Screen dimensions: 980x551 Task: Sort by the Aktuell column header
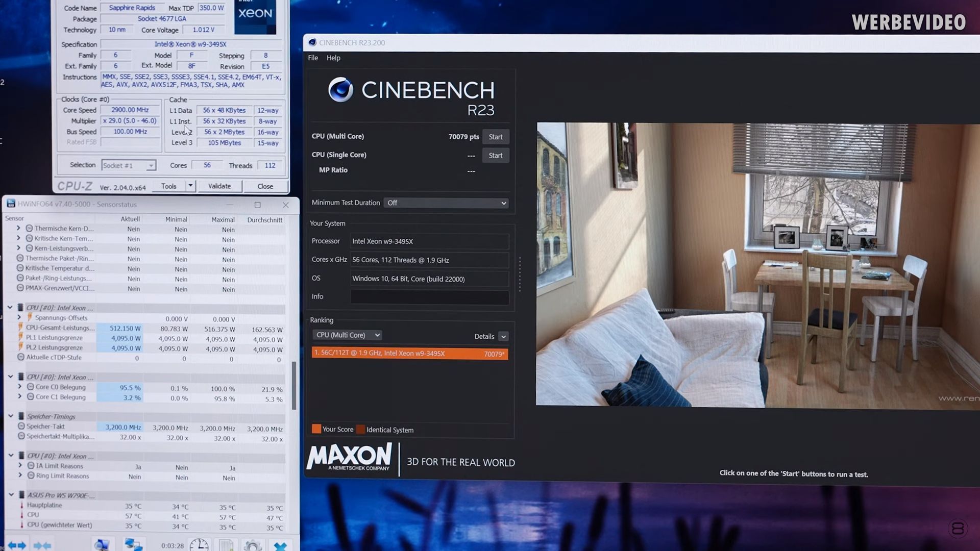click(130, 219)
